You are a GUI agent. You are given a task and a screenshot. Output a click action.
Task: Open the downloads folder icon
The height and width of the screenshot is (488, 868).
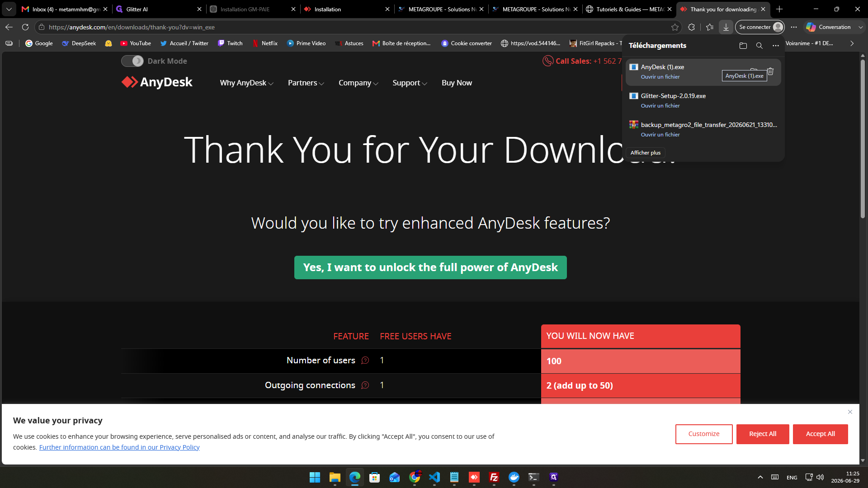coord(743,46)
